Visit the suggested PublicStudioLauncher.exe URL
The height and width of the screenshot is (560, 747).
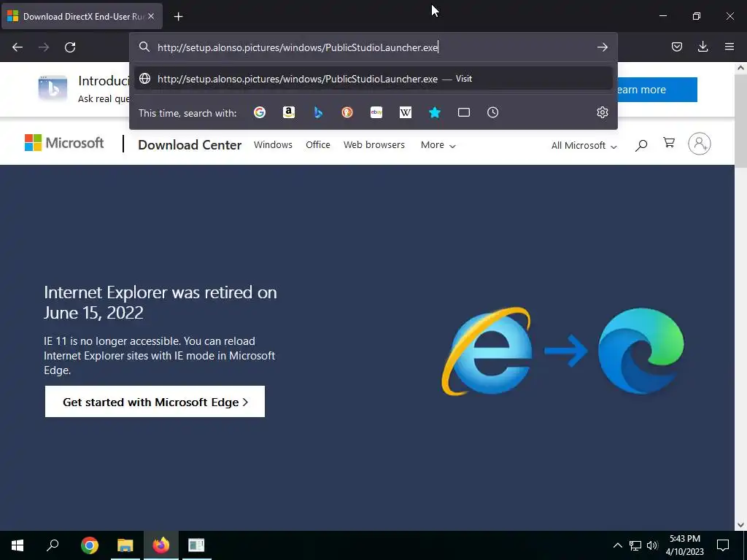coord(373,79)
